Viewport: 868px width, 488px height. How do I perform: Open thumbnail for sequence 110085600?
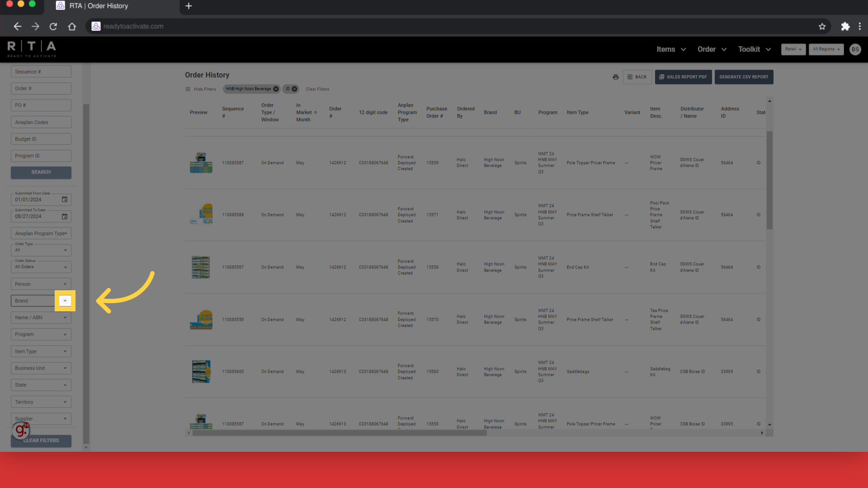[x=201, y=371]
